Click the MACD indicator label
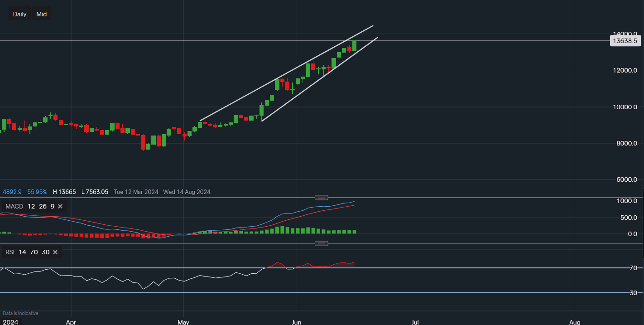This screenshot has height=325, width=644. 14,207
